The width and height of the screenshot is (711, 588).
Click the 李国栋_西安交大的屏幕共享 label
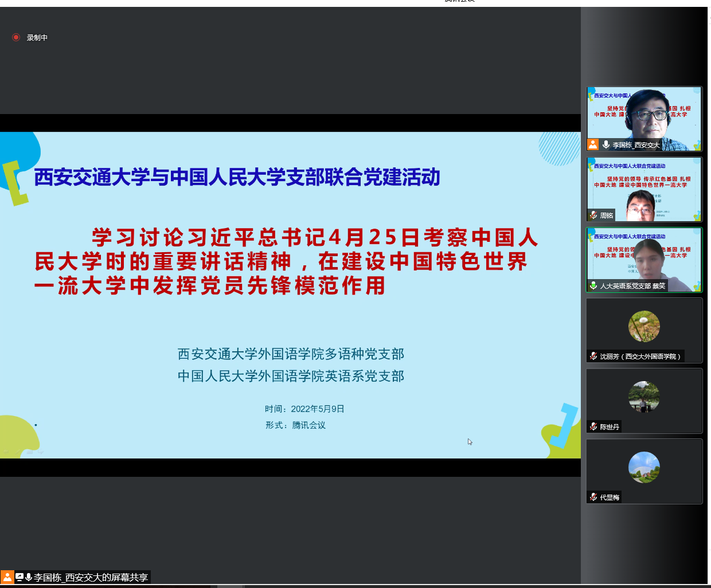(x=91, y=577)
